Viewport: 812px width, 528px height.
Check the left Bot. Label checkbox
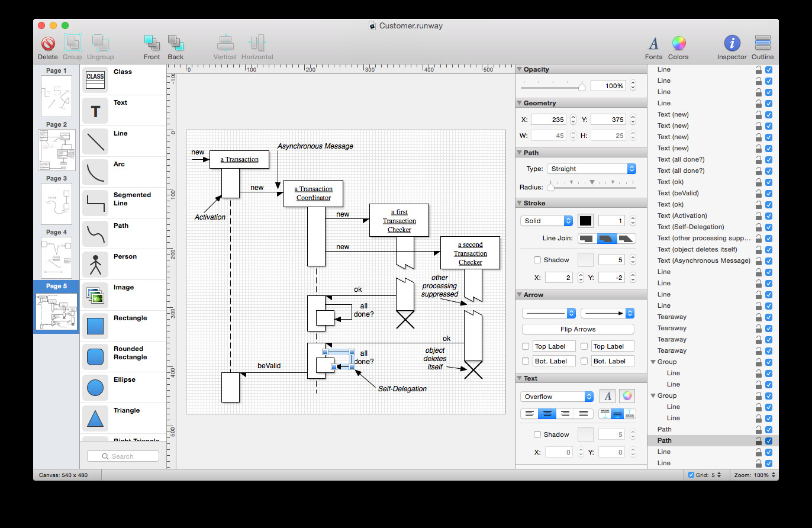(x=526, y=361)
